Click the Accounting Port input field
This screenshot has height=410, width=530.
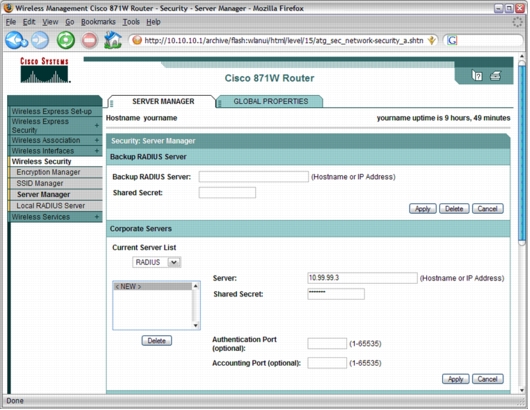[327, 363]
